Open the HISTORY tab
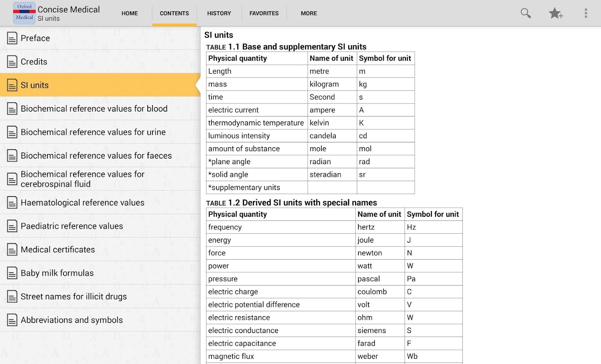The image size is (601, 364). click(219, 13)
